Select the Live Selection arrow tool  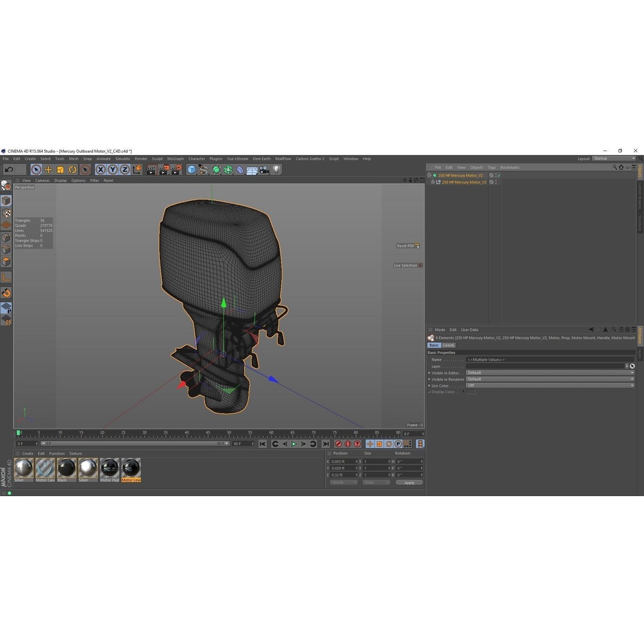[36, 169]
